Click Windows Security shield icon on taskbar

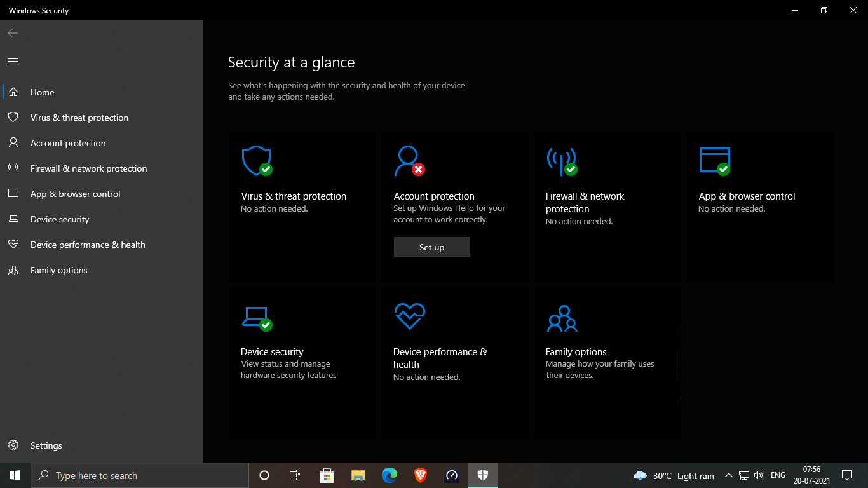483,475
